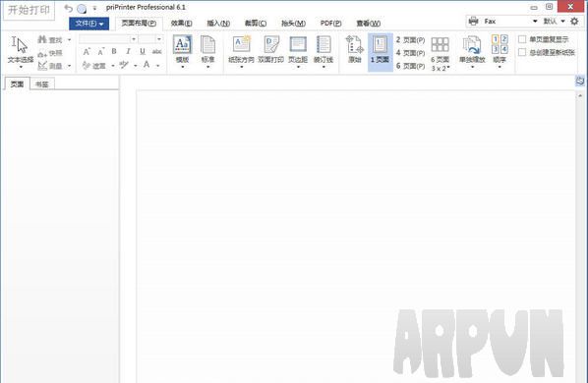Open printer settings gear icon
This screenshot has height=383, width=588.
[574, 22]
